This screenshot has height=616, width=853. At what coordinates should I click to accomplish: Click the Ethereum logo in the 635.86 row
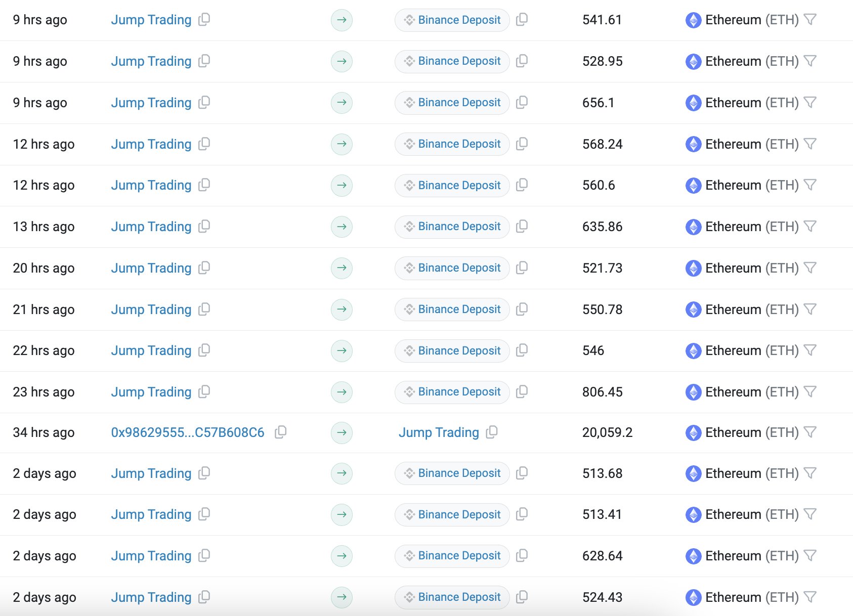[x=693, y=227]
